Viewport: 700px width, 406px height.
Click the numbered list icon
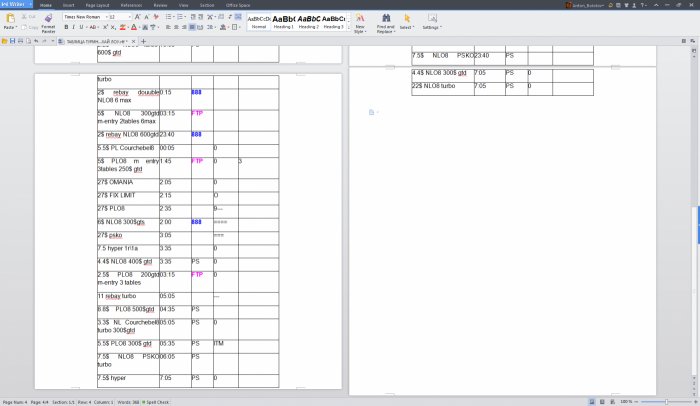click(180, 17)
